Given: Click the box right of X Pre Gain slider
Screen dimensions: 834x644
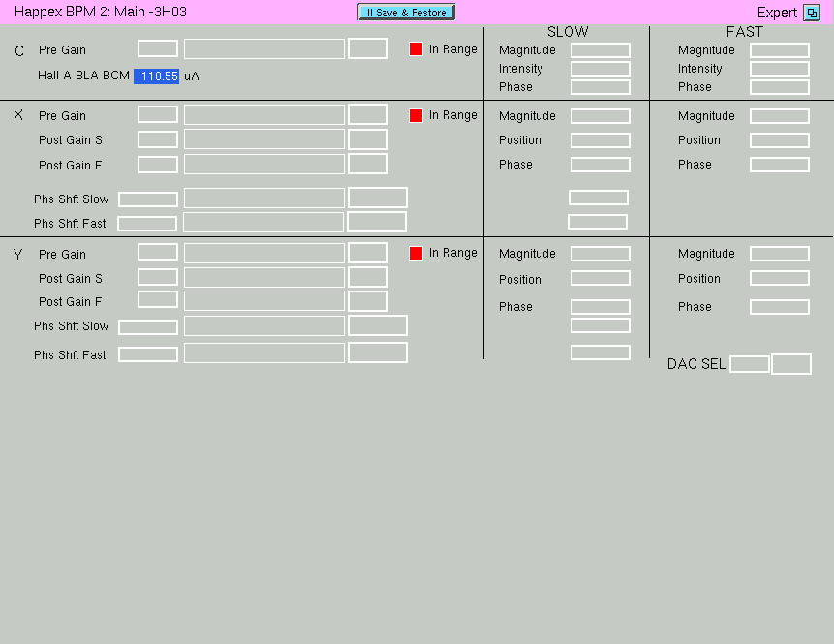Looking at the screenshot, I should click(x=368, y=114).
